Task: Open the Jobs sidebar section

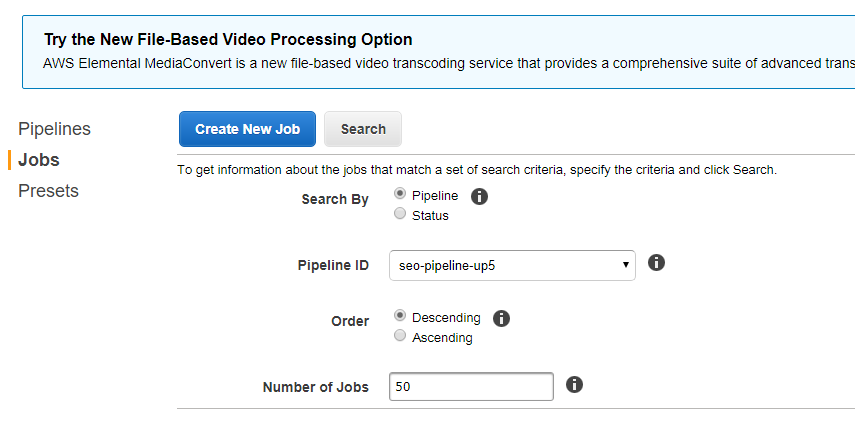Action: 39,160
